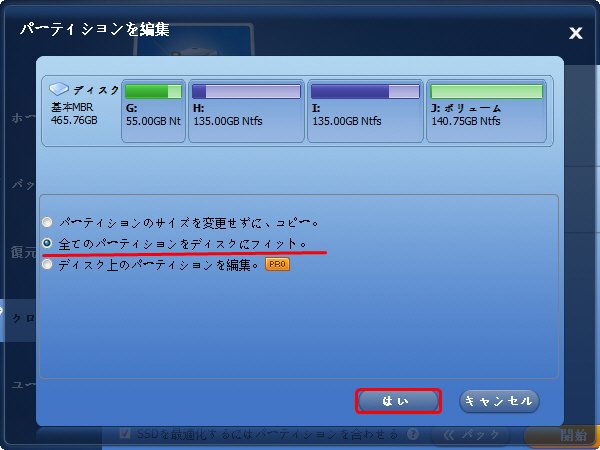
Task: Toggle SSD optimization checkbox in background window
Action: tap(124, 434)
